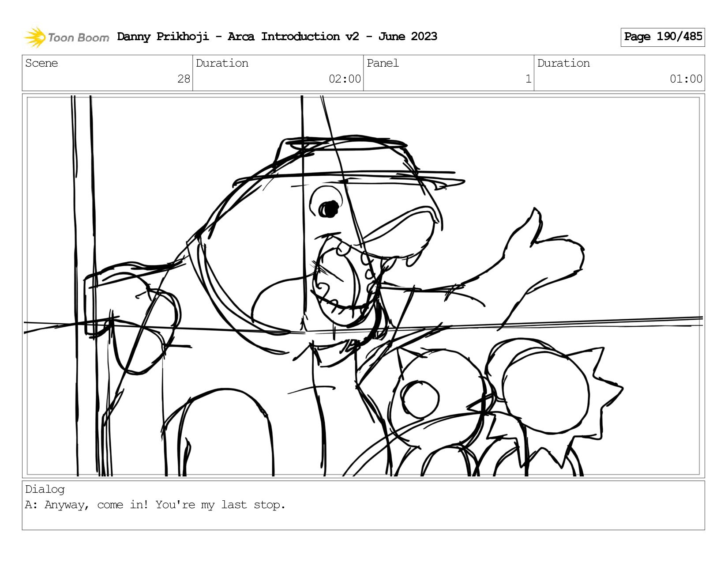The width and height of the screenshot is (728, 563).
Task: Select scene number '28'
Action: (x=184, y=79)
